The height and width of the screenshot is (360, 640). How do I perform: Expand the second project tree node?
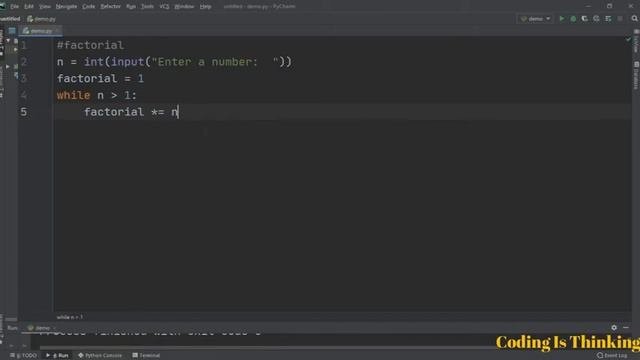[x=16, y=49]
